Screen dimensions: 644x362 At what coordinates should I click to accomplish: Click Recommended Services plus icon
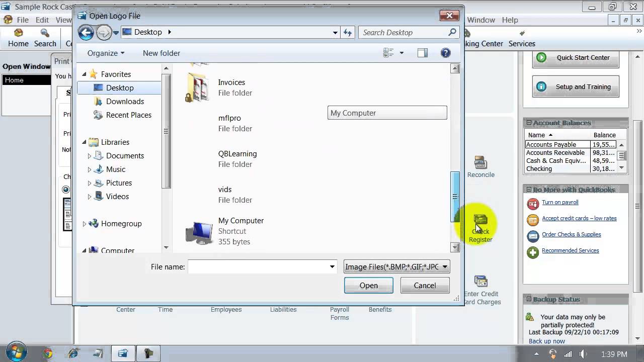(x=533, y=252)
